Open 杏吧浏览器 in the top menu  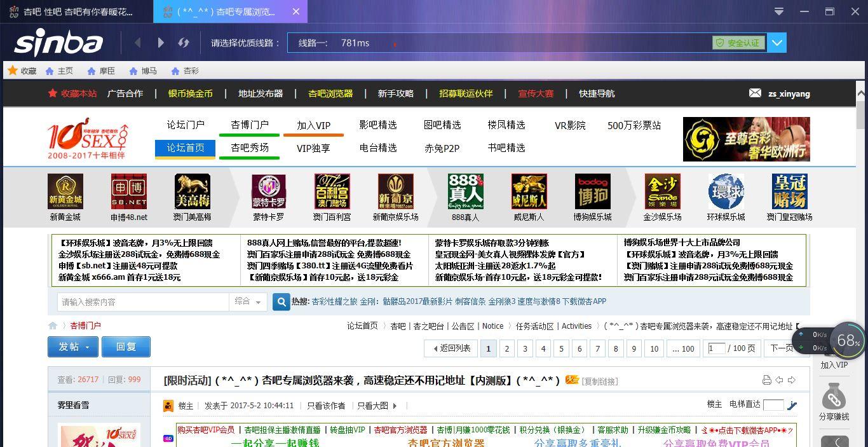[x=330, y=93]
